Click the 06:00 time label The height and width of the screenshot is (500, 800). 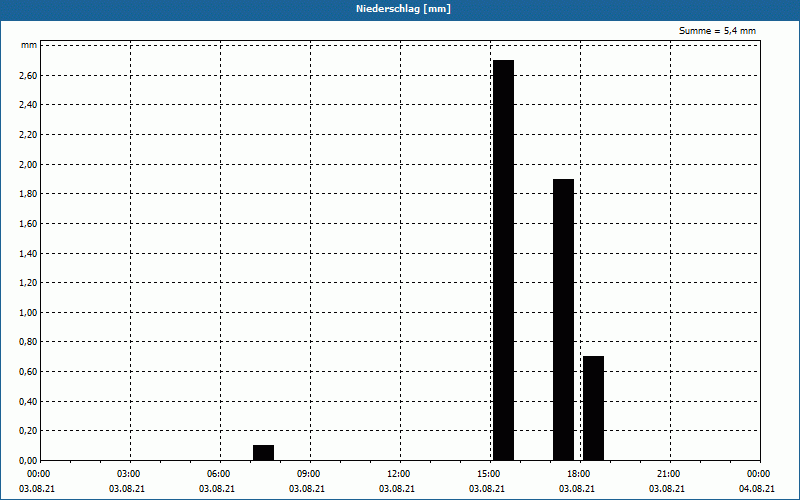click(218, 474)
